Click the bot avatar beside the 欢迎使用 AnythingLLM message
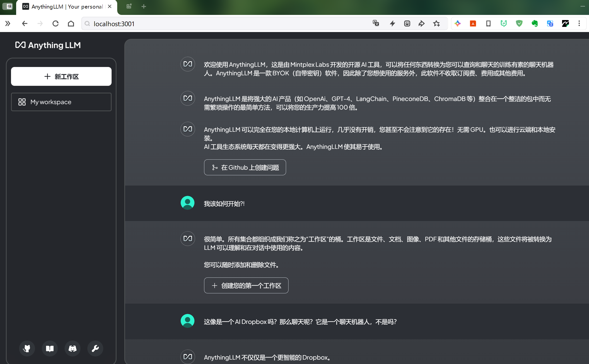Image resolution: width=589 pixels, height=364 pixels. coord(188,64)
